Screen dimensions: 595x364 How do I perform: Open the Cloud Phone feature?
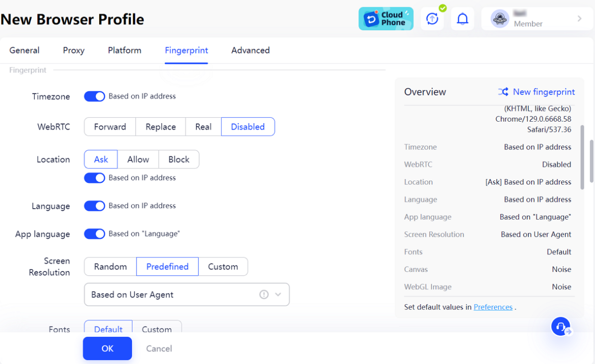386,19
